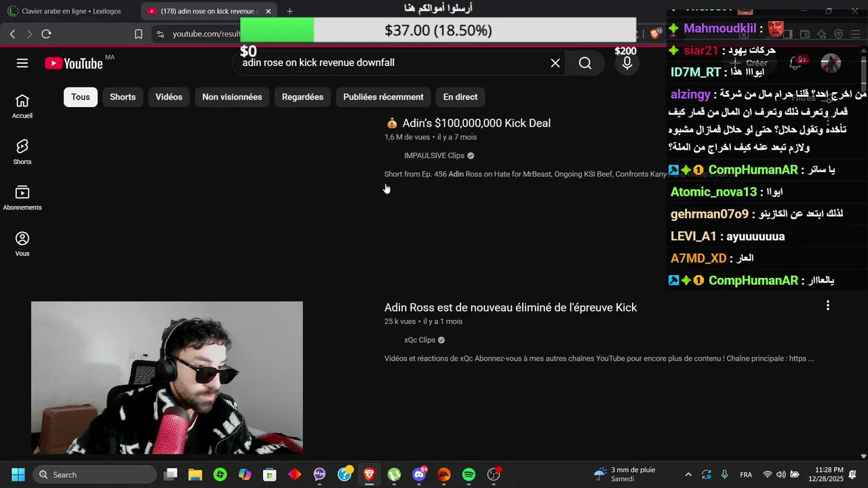The width and height of the screenshot is (868, 488).
Task: Open Task View from the taskbar
Action: [x=171, y=474]
